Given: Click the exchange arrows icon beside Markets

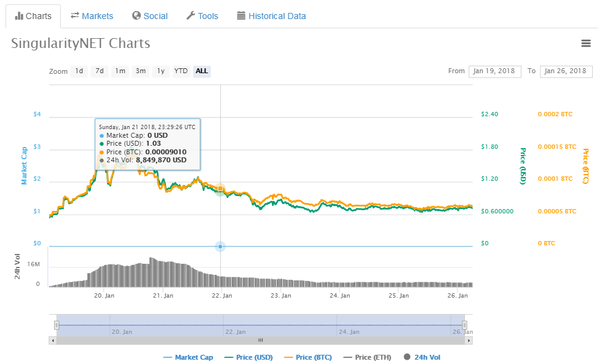Looking at the screenshot, I should [75, 16].
